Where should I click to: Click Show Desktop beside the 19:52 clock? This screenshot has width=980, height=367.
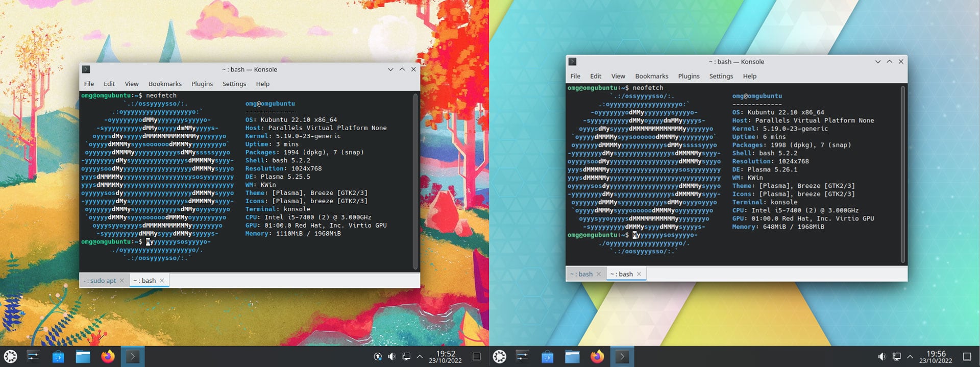pyautogui.click(x=476, y=357)
